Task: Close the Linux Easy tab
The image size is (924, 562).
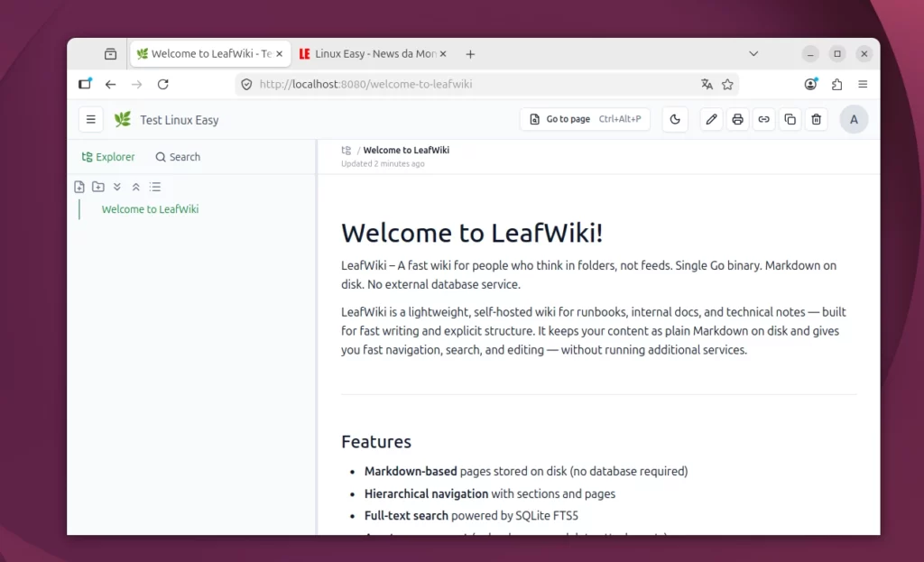Action: tap(443, 53)
